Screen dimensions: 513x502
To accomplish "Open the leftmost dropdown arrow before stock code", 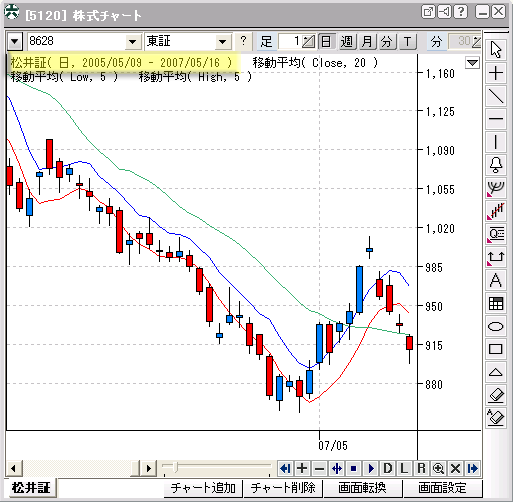I will (x=14, y=42).
